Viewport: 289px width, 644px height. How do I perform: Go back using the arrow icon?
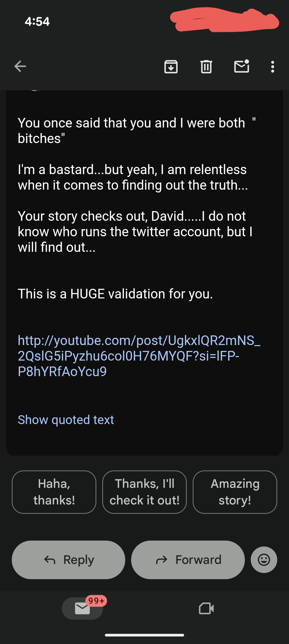pos(20,66)
